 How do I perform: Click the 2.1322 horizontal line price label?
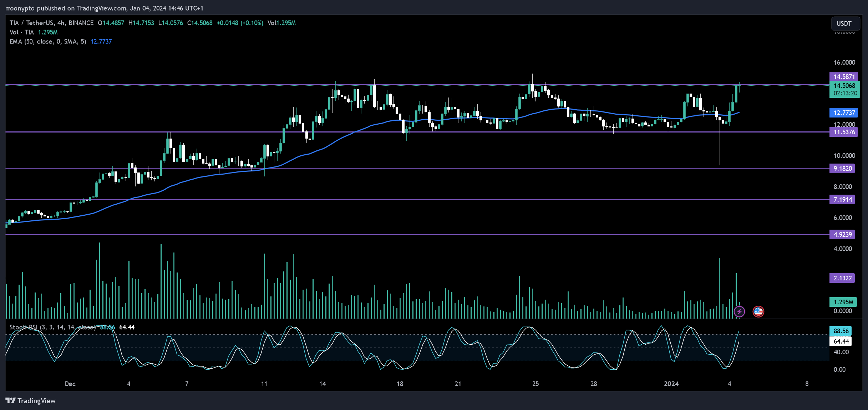(x=842, y=278)
